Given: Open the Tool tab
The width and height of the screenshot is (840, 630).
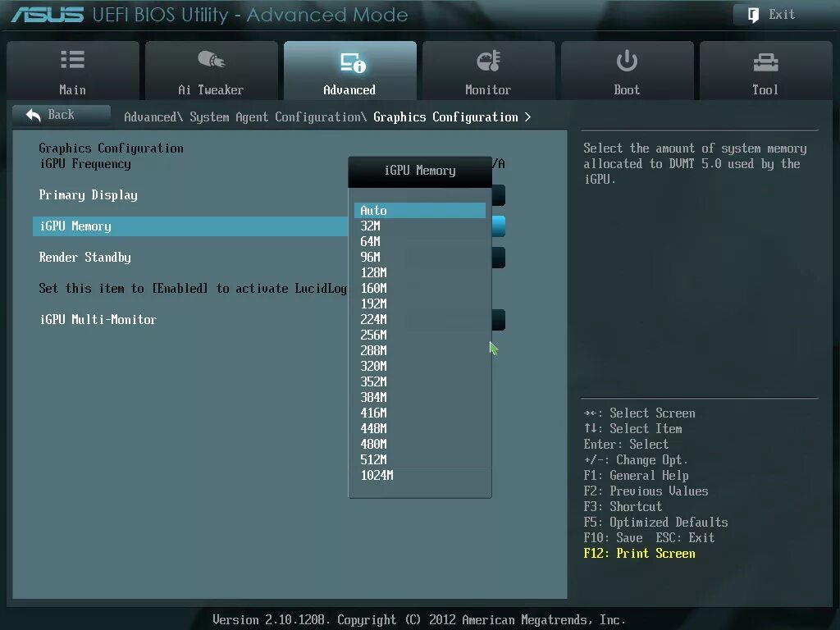Looking at the screenshot, I should 765,71.
